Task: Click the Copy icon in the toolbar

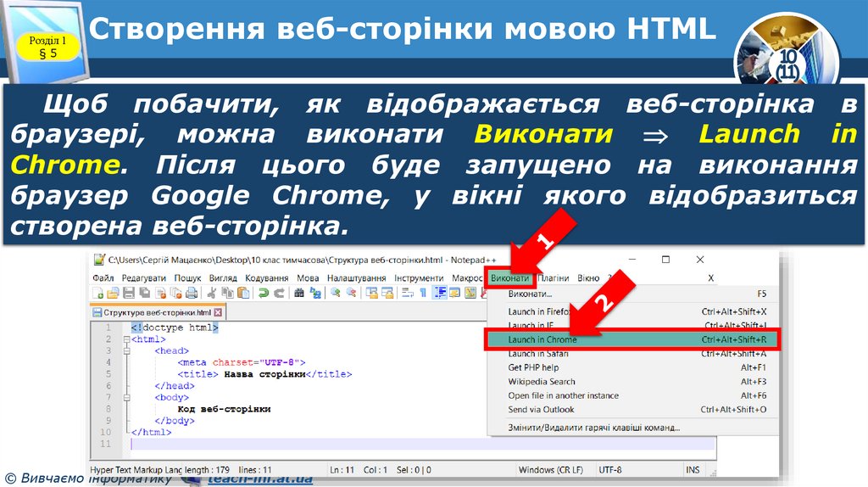Action: [x=227, y=293]
